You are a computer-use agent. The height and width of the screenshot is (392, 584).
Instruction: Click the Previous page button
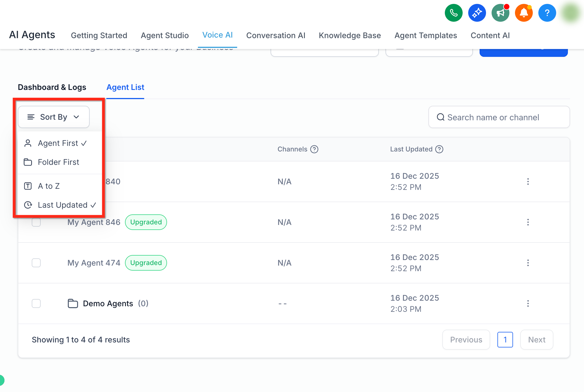tap(466, 340)
